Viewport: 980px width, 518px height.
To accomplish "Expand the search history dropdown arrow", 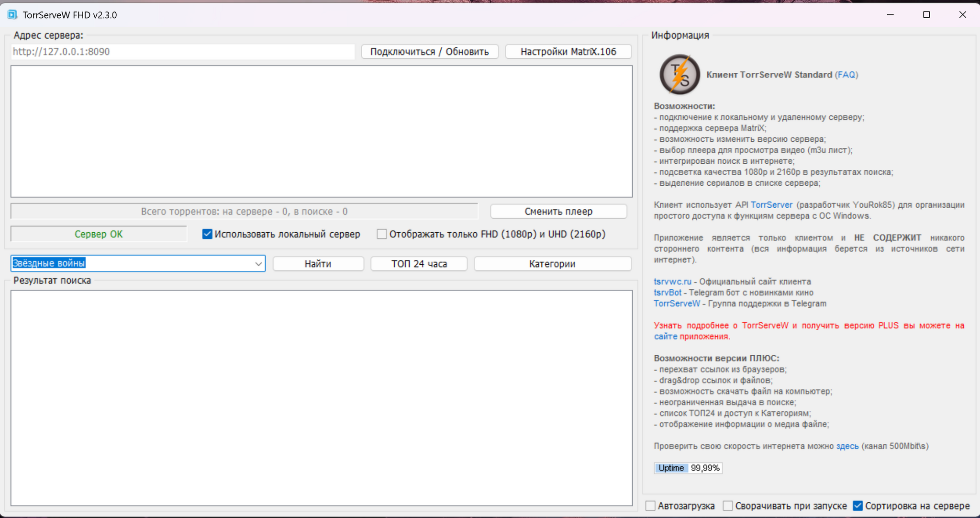I will pyautogui.click(x=258, y=263).
